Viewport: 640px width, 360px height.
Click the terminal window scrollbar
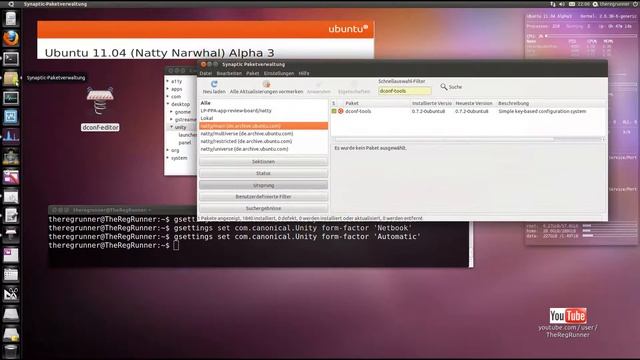click(471, 245)
